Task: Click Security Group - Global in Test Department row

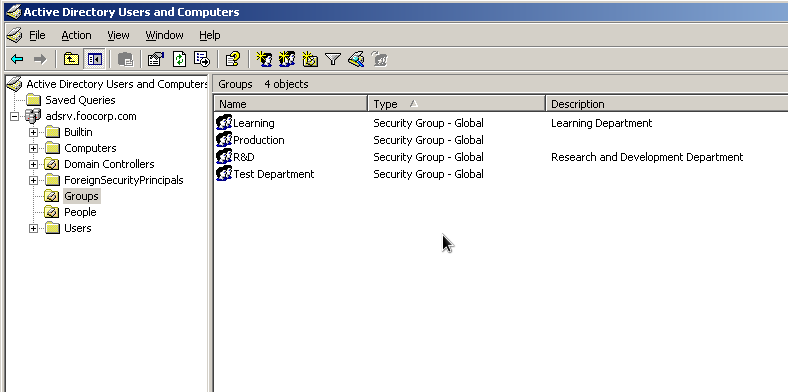Action: [x=428, y=174]
